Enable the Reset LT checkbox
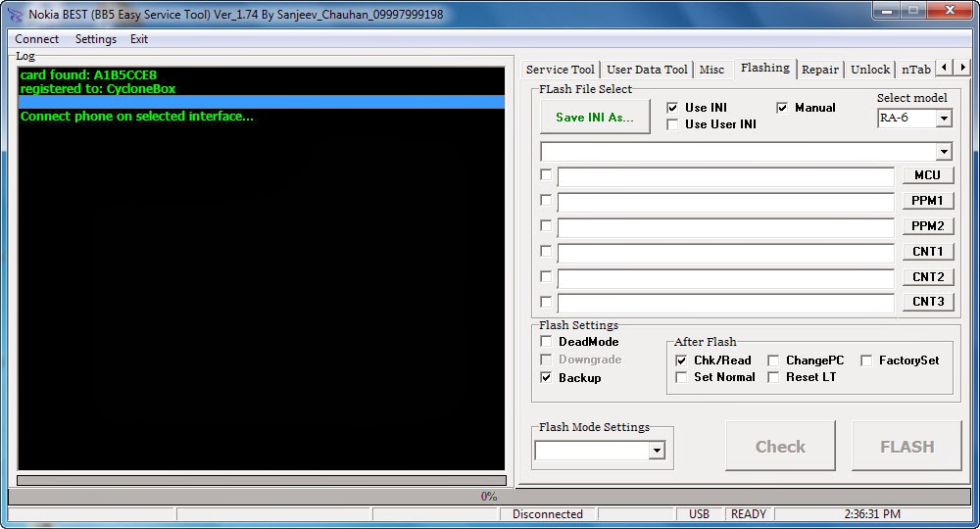 coord(773,377)
